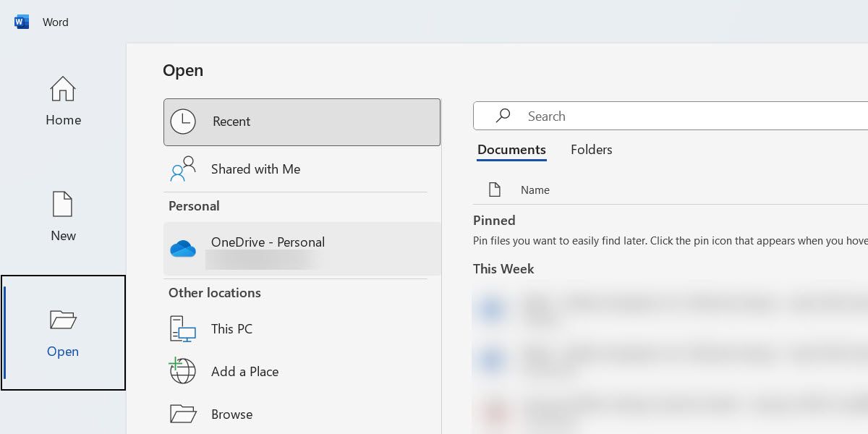This screenshot has height=434, width=868.
Task: Click the search magnifying glass icon
Action: tap(503, 116)
